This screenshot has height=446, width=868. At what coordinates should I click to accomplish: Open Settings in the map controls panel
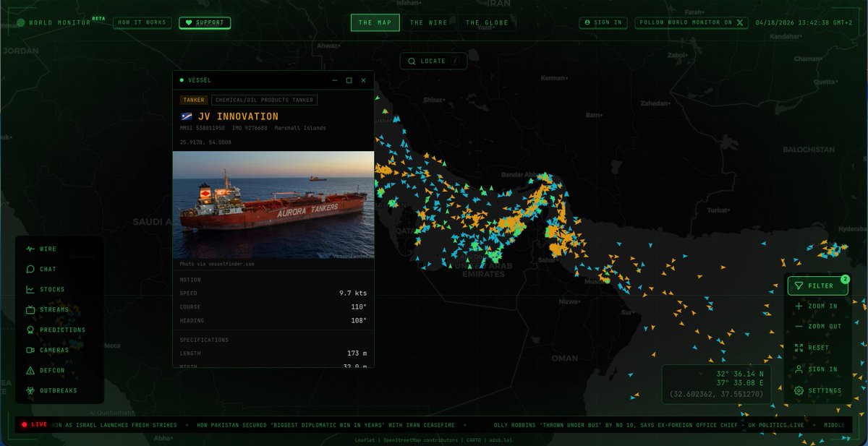pos(817,390)
